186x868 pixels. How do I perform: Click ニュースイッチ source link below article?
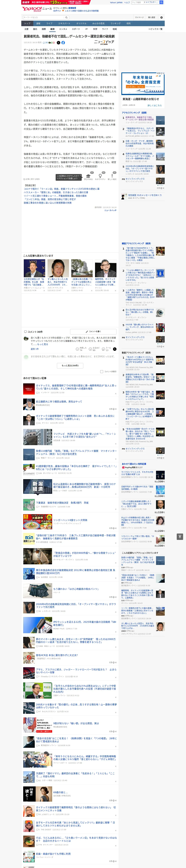110,210
